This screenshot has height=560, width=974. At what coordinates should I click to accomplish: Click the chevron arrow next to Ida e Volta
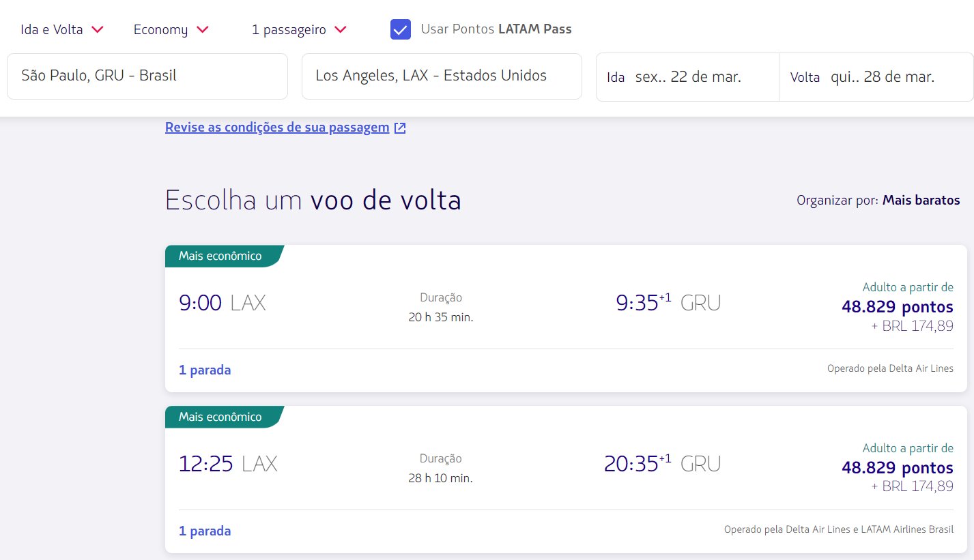(97, 29)
